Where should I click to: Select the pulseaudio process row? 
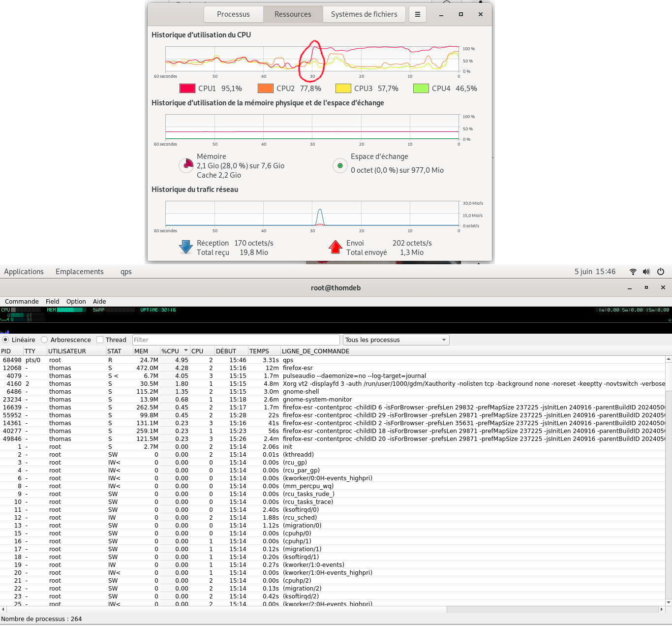(333, 376)
